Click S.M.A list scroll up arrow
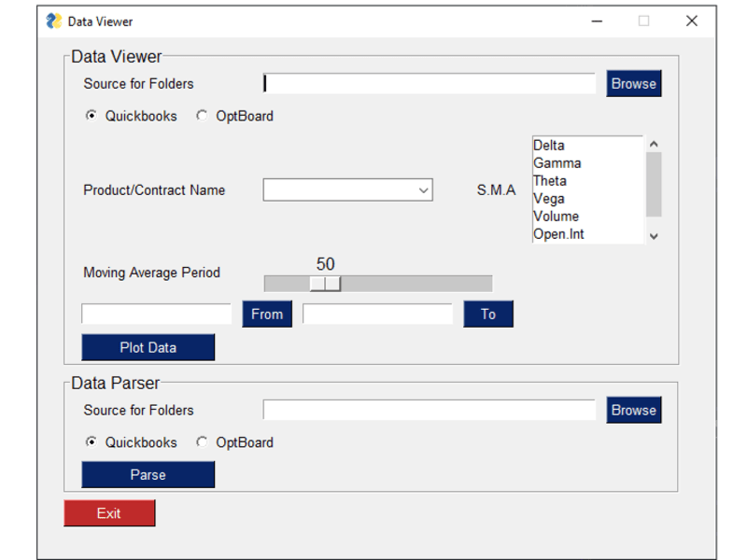This screenshot has height=560, width=747. point(654,144)
